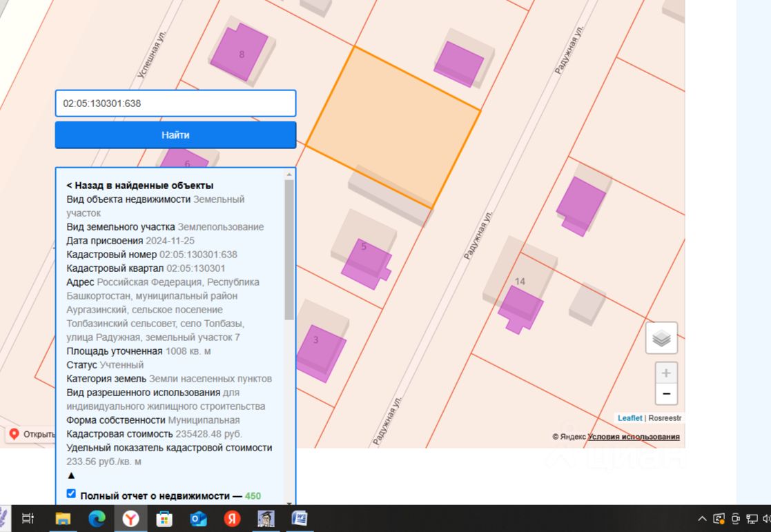Switch to Yandex Browser in taskbar
This screenshot has height=532, width=771.
tap(130, 518)
